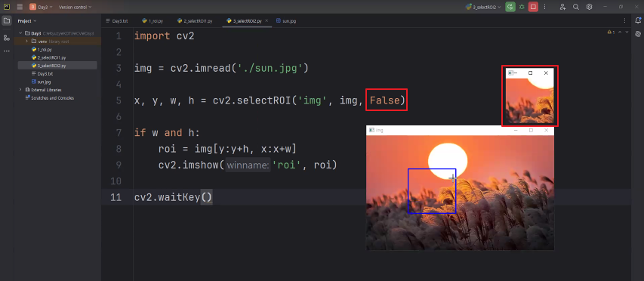This screenshot has height=281, width=644.
Task: Click the 'winname:' inlay hint
Action: click(x=248, y=165)
